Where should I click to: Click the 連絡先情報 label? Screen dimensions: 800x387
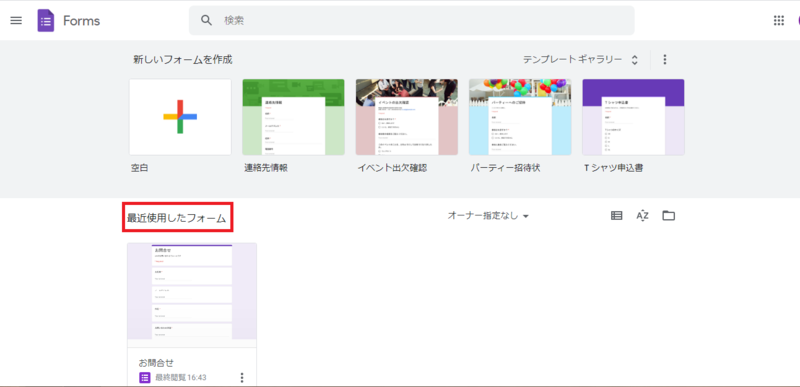pos(266,168)
